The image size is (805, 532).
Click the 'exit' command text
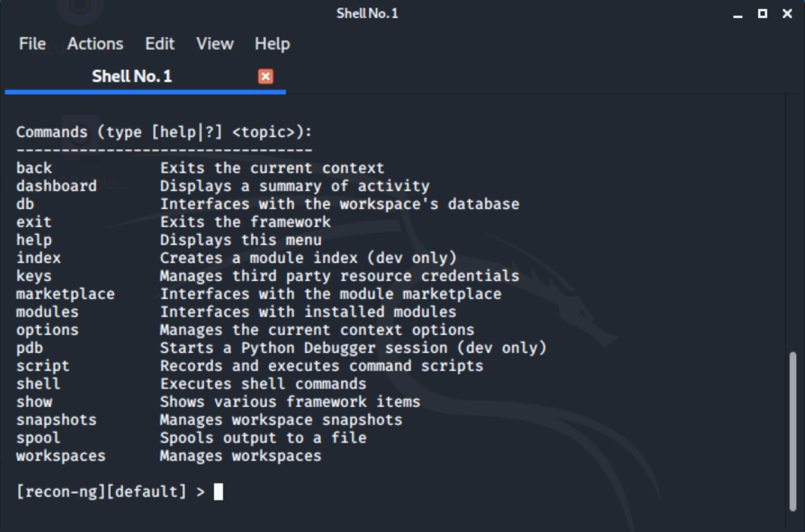[x=34, y=222]
